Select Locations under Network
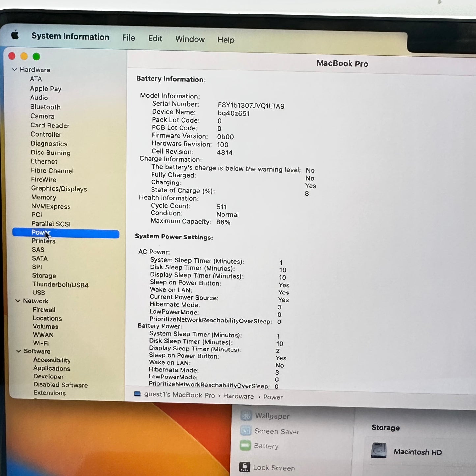The width and height of the screenshot is (476, 476). click(47, 318)
